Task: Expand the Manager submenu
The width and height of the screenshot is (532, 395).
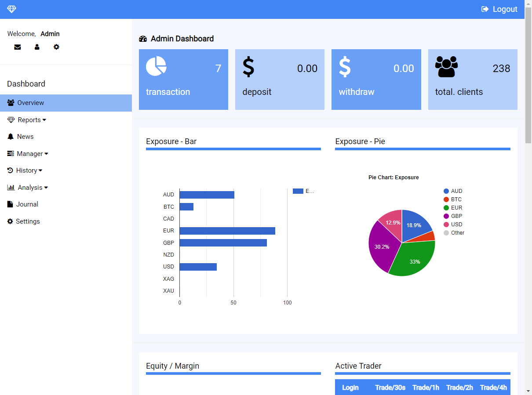Action: click(x=29, y=154)
